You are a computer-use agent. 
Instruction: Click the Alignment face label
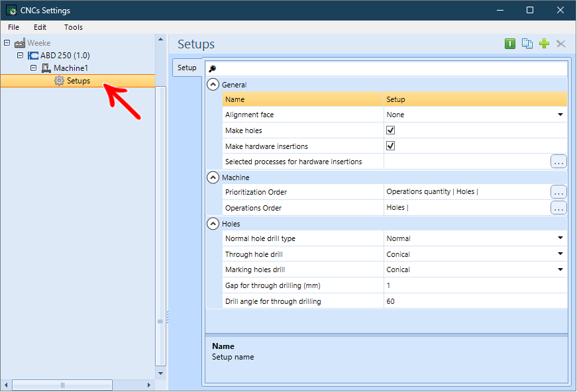250,115
